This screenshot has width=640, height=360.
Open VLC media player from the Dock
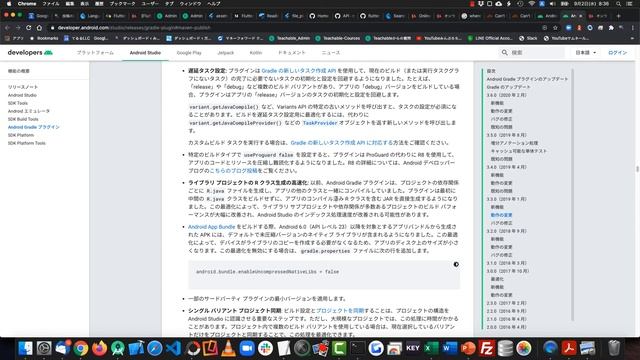229,348
